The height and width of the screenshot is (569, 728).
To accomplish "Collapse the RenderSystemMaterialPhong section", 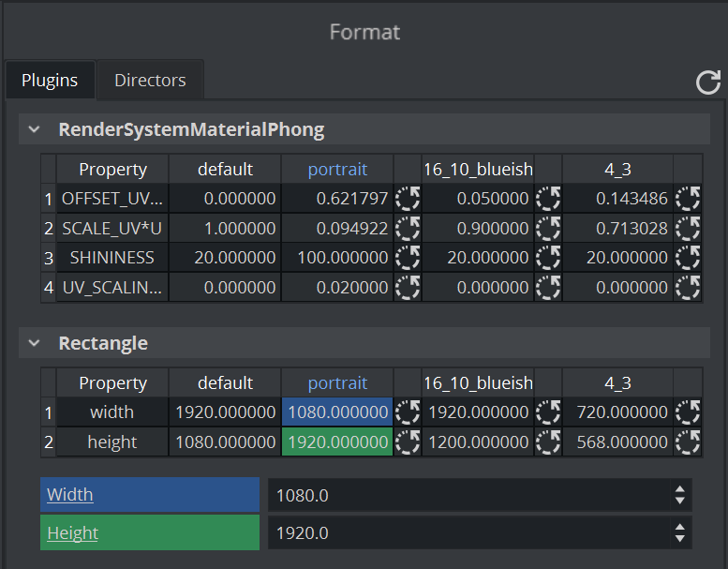I will click(x=35, y=130).
